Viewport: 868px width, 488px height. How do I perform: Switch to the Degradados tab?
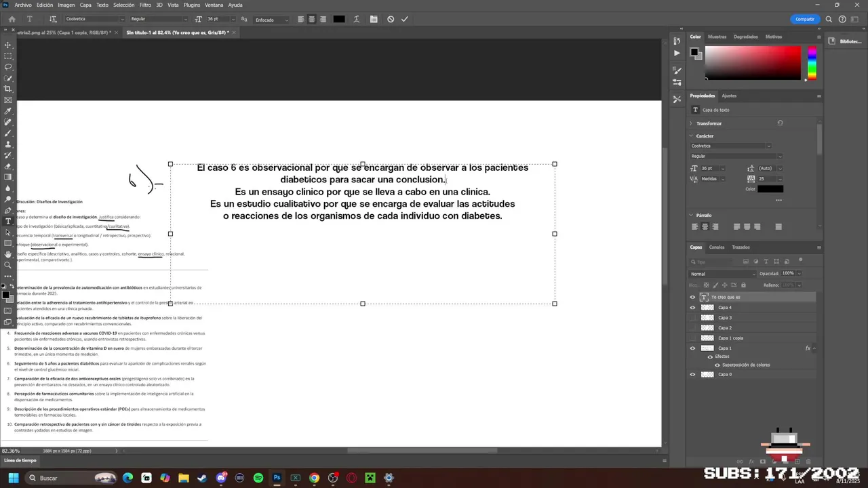pos(746,37)
